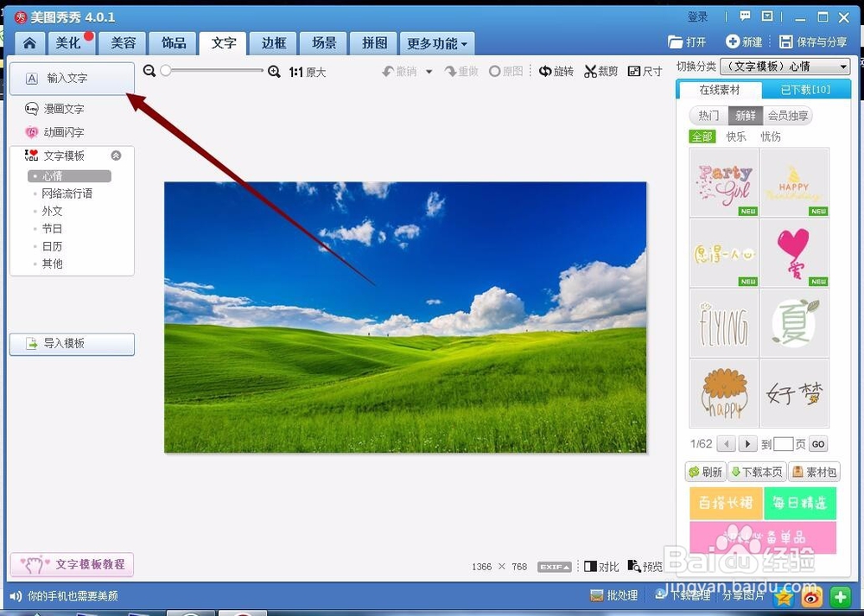Click the 登录 link

[x=697, y=16]
